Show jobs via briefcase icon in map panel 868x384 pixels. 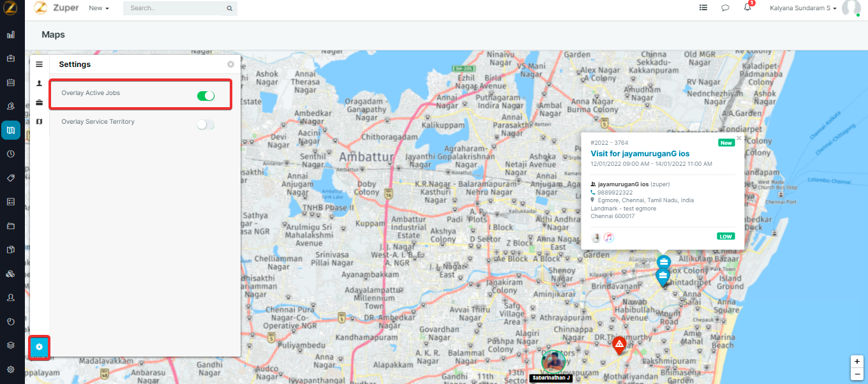[39, 102]
